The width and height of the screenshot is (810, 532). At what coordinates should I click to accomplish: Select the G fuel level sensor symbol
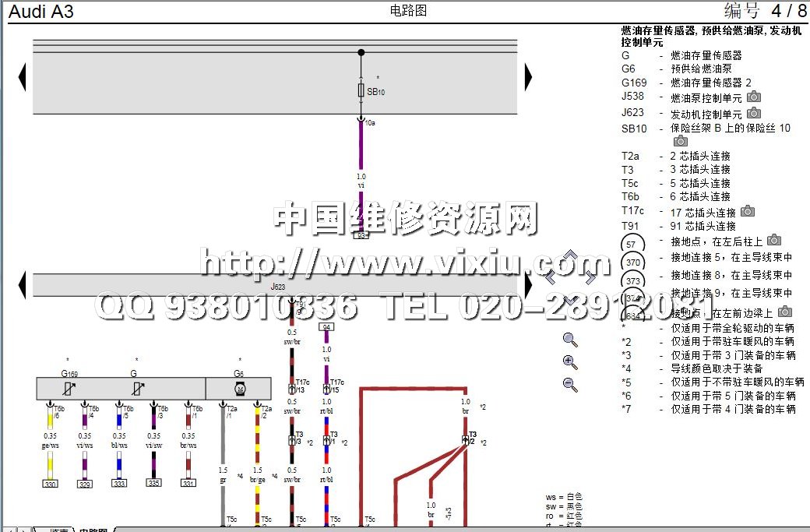pos(138,389)
